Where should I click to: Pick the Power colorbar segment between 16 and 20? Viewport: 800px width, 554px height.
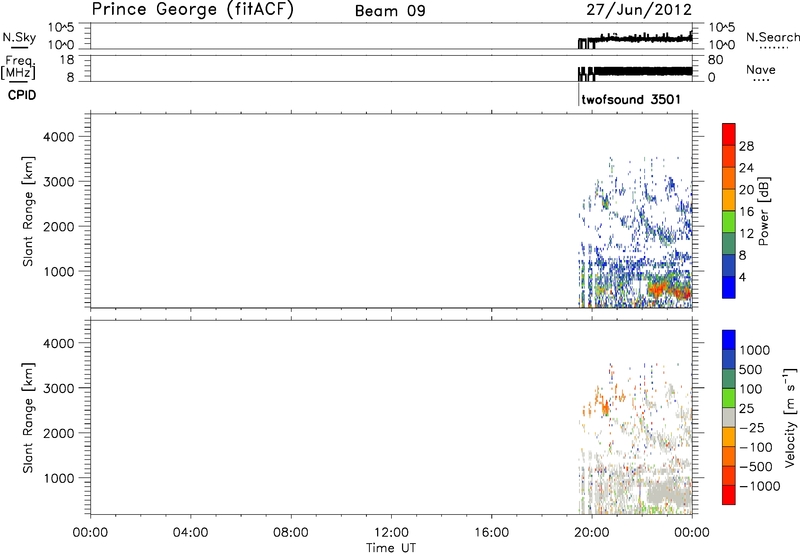click(x=729, y=200)
